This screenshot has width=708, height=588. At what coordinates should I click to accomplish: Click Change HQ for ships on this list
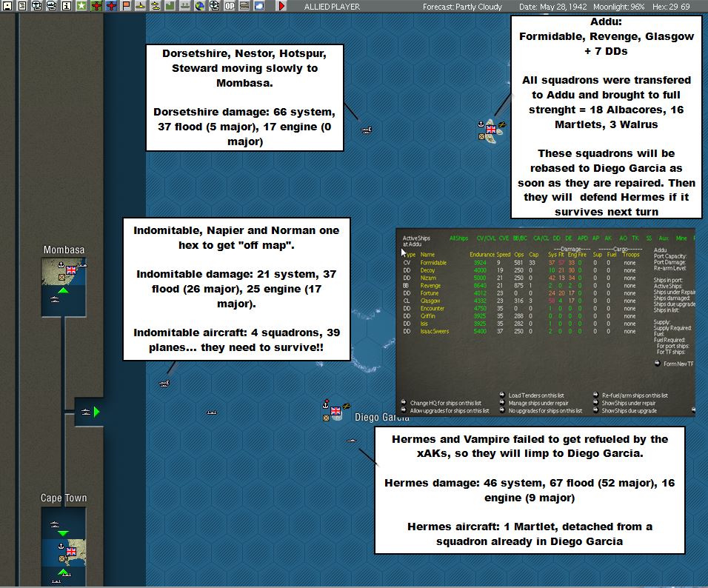441,403
